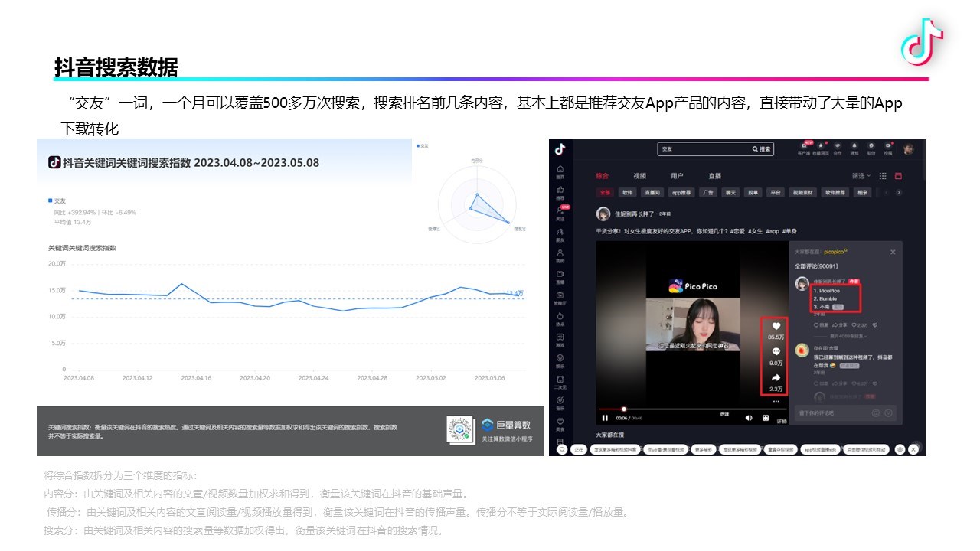Screen dimensions: 980x551
Task: Switch to the 用户 tab
Action: coord(677,176)
